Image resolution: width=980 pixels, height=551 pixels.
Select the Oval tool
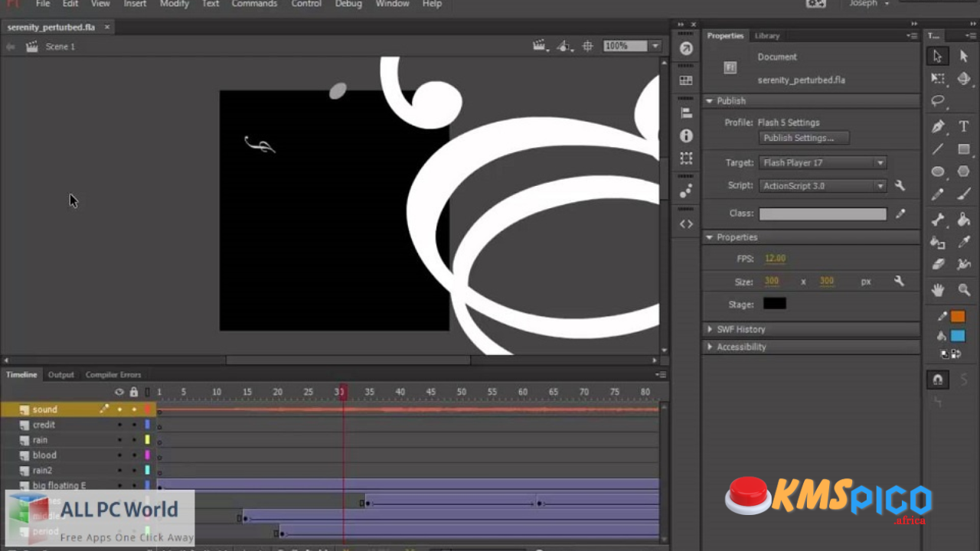(938, 172)
